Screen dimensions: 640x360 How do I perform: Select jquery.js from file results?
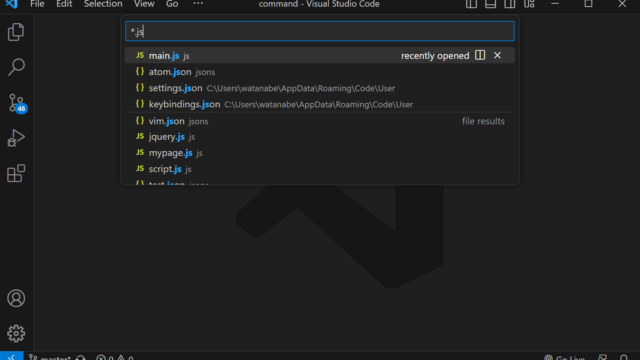(x=320, y=137)
